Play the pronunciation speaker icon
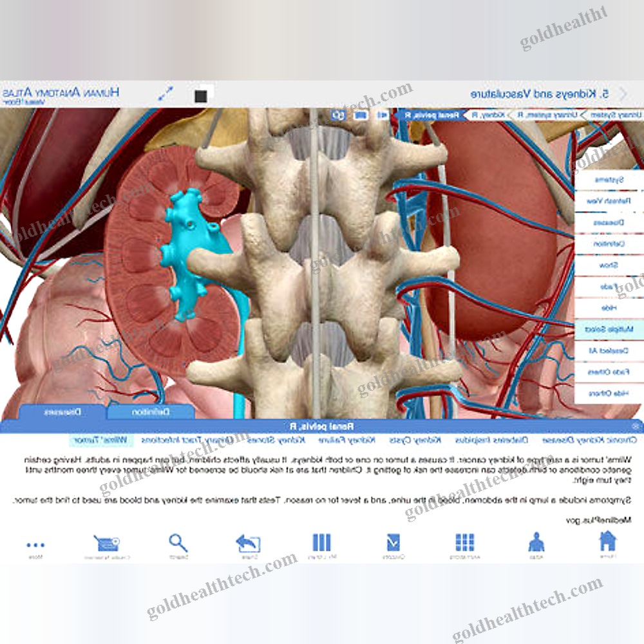Image resolution: width=644 pixels, height=644 pixels. (383, 115)
